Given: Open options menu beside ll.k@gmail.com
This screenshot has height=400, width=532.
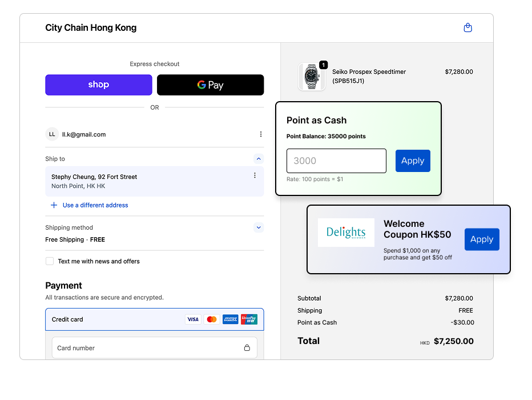Looking at the screenshot, I should tap(261, 134).
